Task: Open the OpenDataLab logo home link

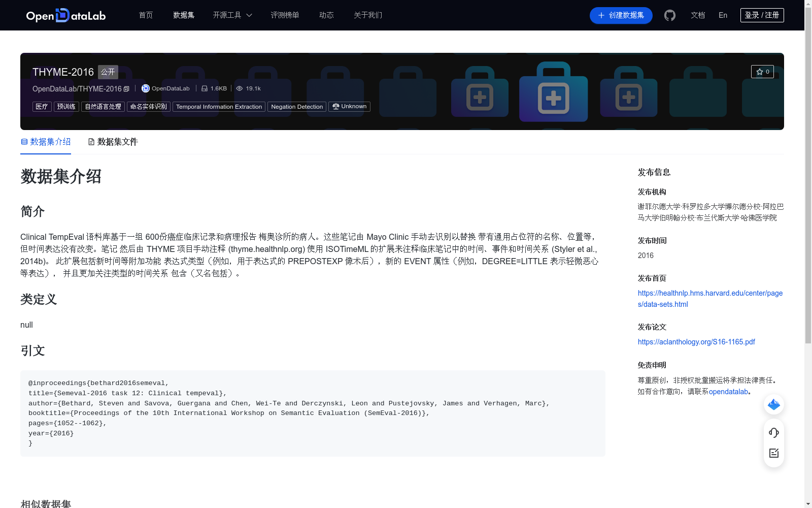Action: pyautogui.click(x=66, y=15)
